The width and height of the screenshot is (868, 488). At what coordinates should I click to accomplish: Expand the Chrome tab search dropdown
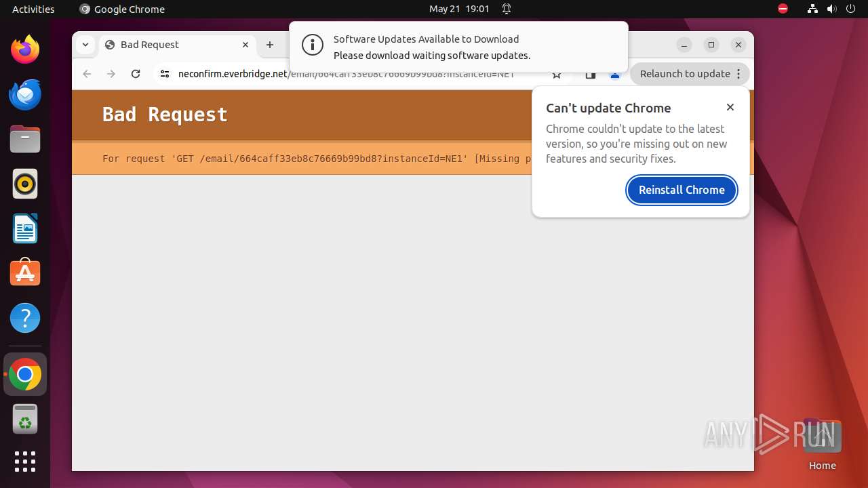click(85, 45)
